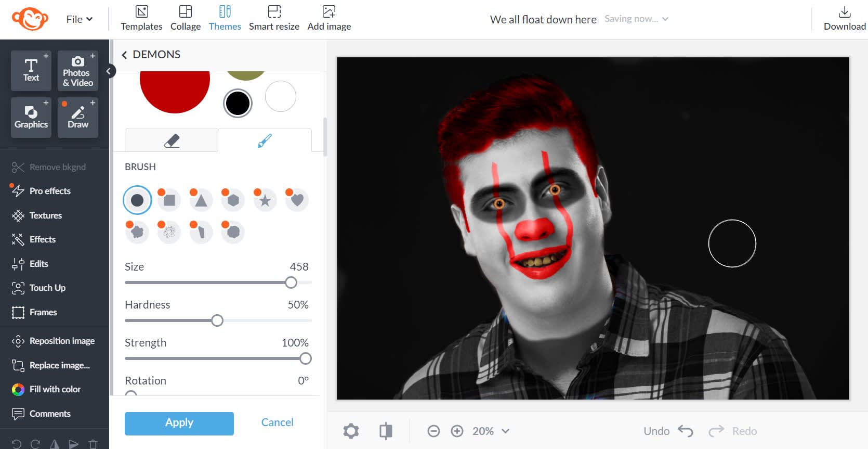The height and width of the screenshot is (449, 868).
Task: Open the Graphics panel
Action: (31, 118)
